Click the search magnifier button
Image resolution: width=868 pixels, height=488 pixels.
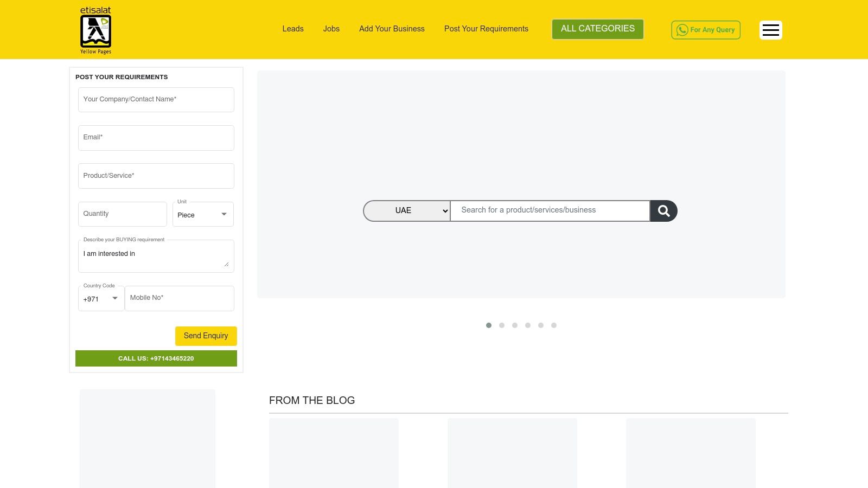point(663,210)
